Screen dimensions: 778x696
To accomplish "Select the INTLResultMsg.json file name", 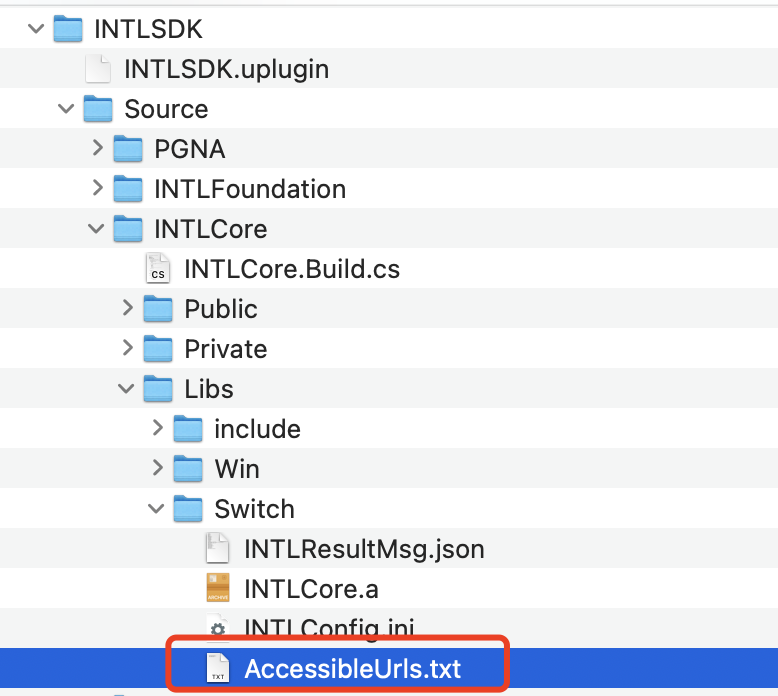I will click(364, 549).
